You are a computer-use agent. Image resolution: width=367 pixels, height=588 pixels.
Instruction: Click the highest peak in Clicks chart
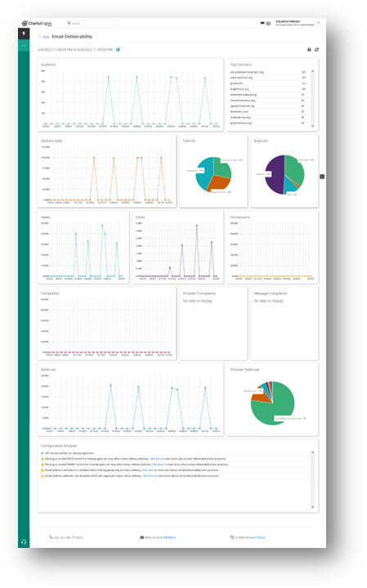pos(197,226)
